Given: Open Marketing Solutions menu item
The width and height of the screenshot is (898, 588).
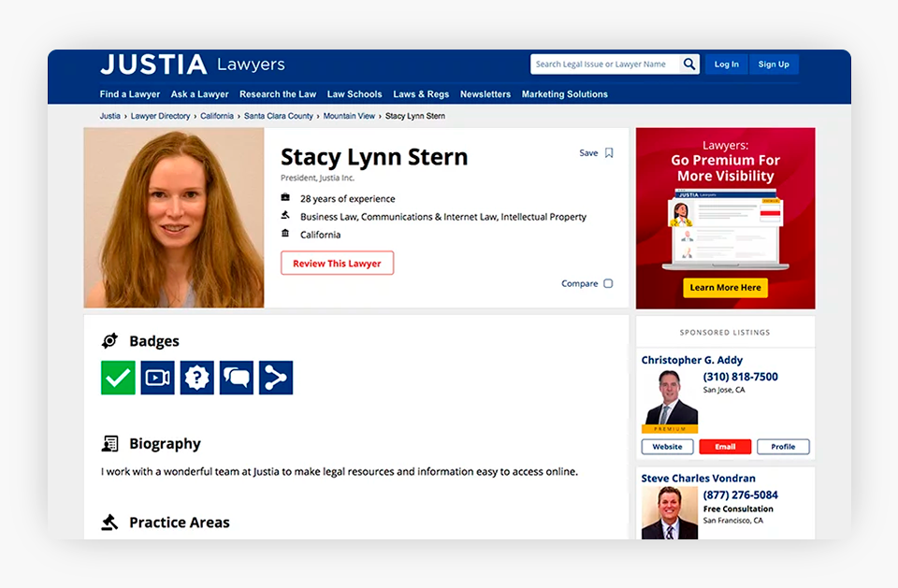Looking at the screenshot, I should point(564,94).
